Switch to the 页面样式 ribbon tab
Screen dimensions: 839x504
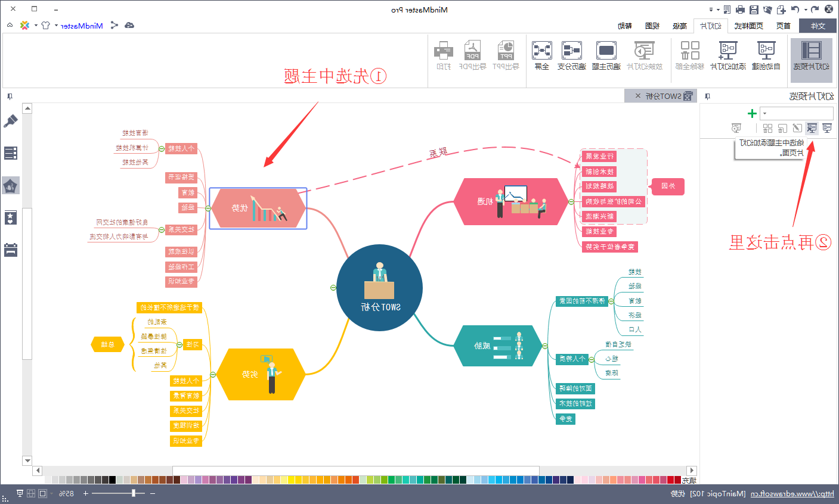pyautogui.click(x=748, y=26)
